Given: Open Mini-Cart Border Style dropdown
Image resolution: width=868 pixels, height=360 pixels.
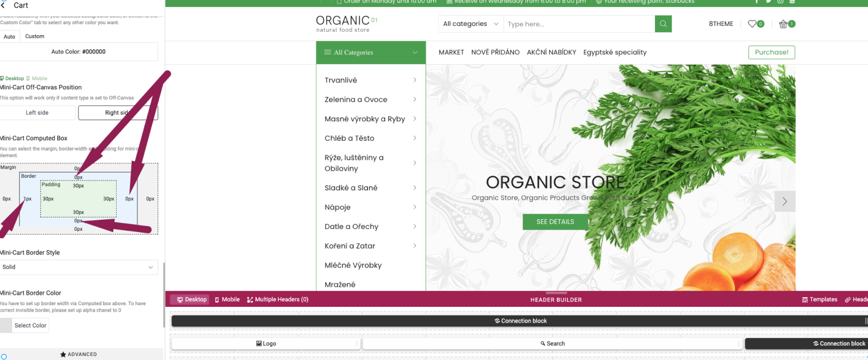Looking at the screenshot, I should pos(79,267).
